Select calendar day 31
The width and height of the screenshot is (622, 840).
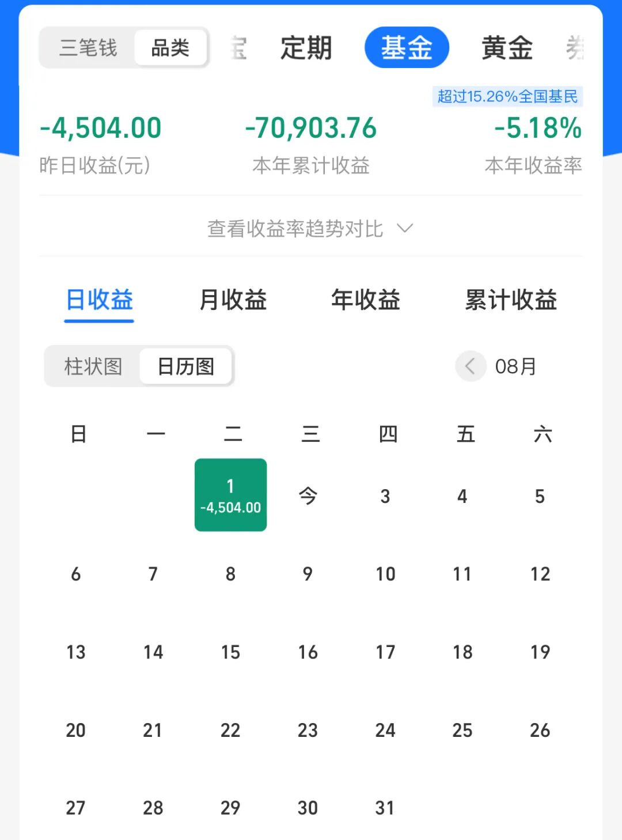385,808
